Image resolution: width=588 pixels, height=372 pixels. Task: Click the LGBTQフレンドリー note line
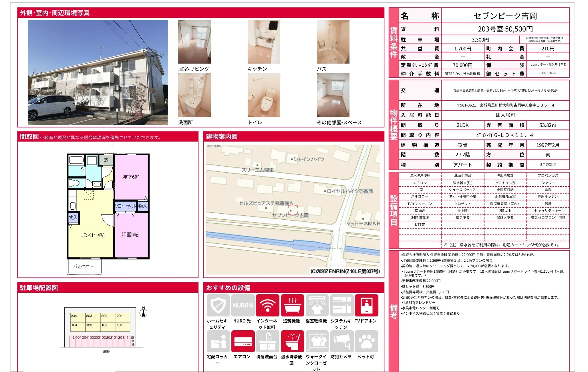[x=418, y=302]
